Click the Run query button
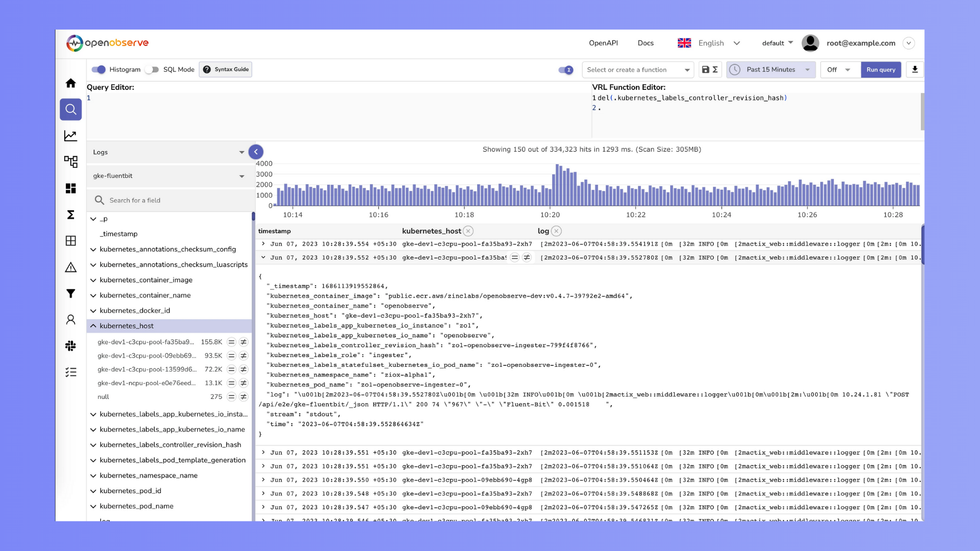Image resolution: width=980 pixels, height=551 pixels. [880, 69]
